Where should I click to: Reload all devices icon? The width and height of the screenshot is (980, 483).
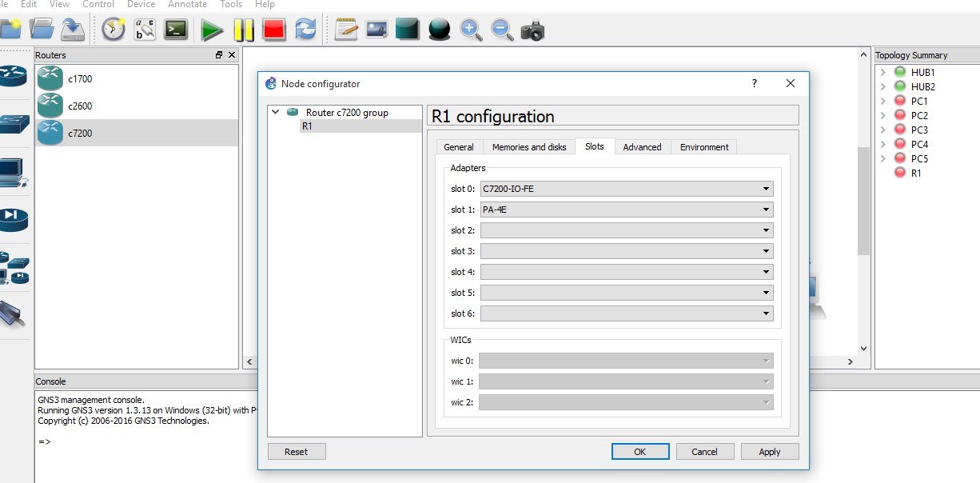click(x=305, y=30)
